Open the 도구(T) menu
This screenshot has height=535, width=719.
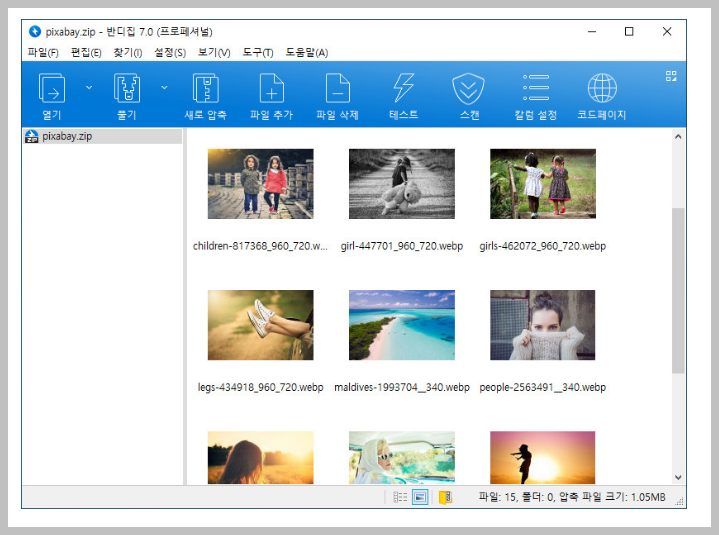(x=258, y=53)
